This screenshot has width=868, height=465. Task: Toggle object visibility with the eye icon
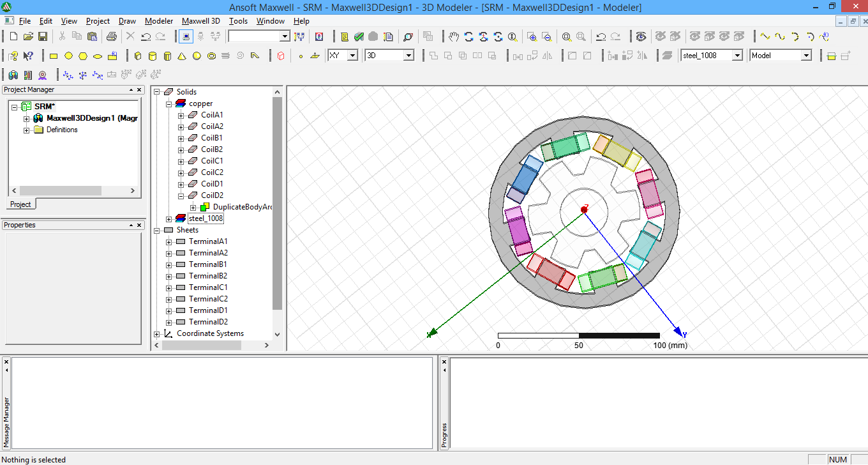point(641,36)
